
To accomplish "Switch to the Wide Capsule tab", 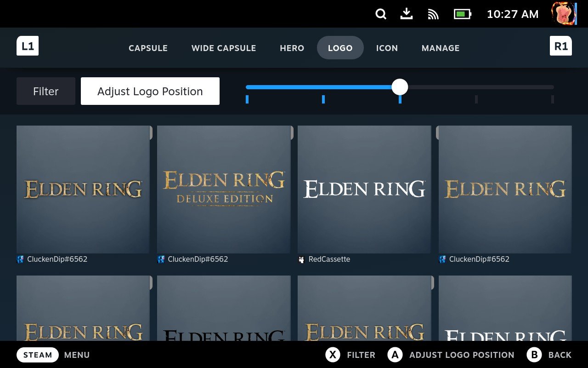I will 224,48.
